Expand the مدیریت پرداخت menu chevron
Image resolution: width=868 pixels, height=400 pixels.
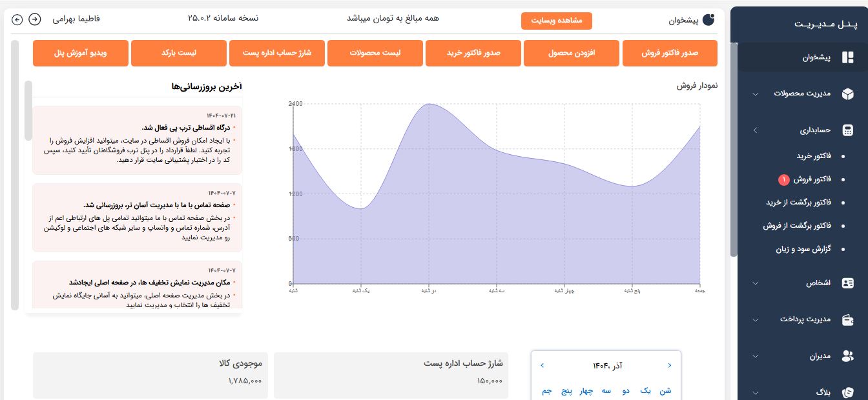coord(756,320)
